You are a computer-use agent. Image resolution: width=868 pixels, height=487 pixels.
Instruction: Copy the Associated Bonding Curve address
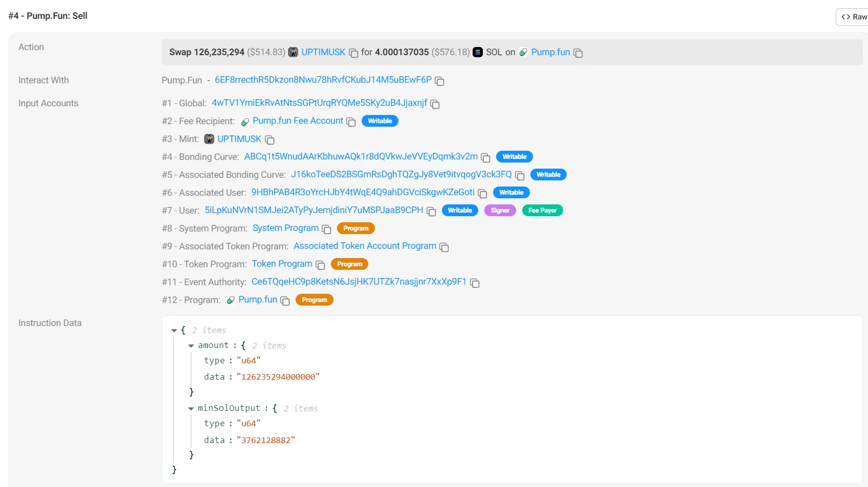tap(520, 176)
